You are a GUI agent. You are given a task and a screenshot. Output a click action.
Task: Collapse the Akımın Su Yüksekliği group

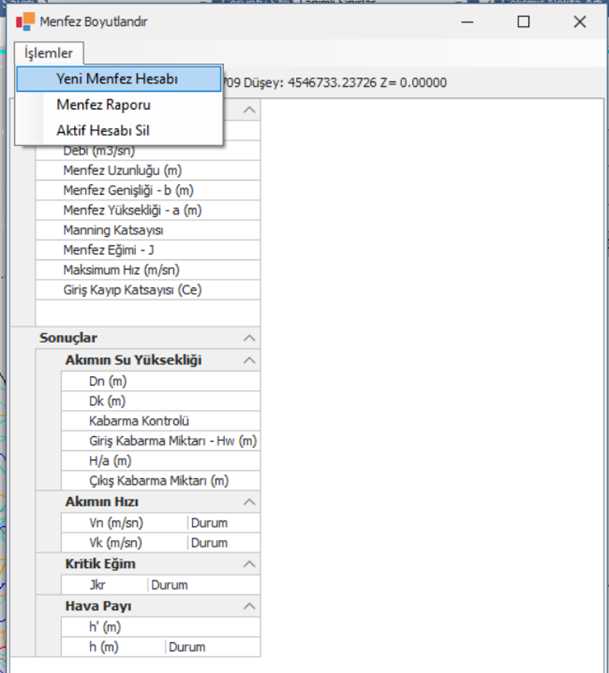pyautogui.click(x=249, y=360)
